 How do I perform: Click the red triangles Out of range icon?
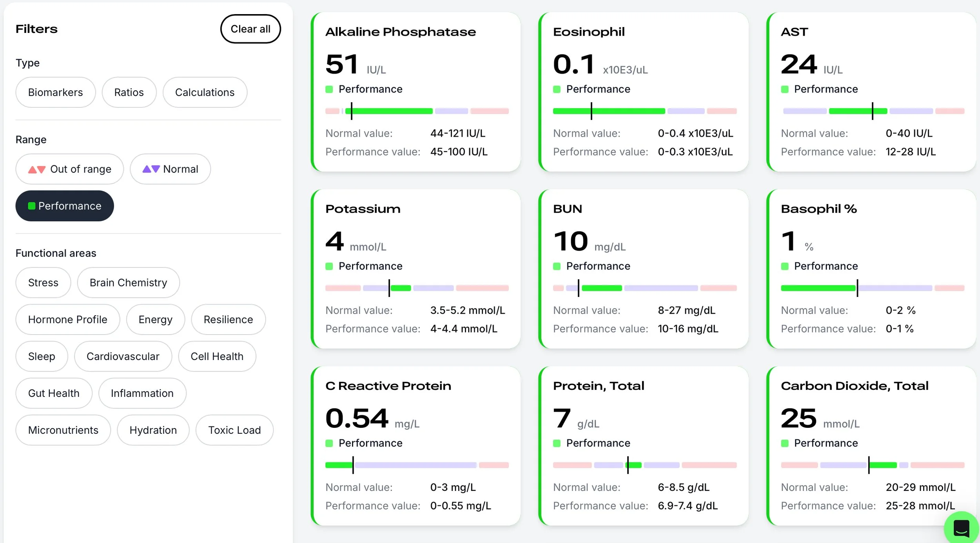[x=37, y=169]
